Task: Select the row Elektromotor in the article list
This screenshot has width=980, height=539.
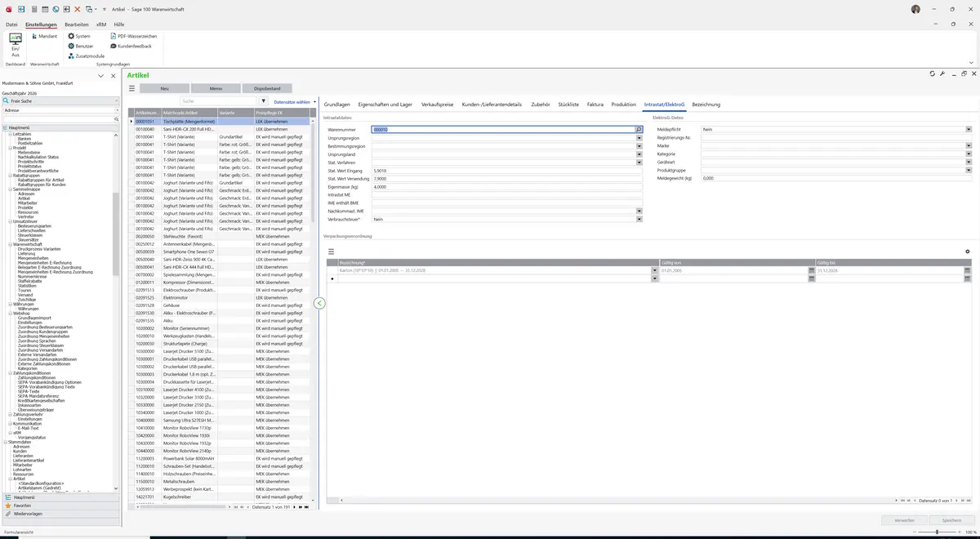Action: coord(222,297)
